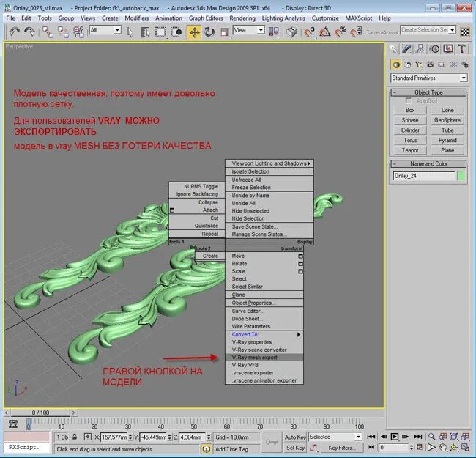Select the Systems category icon

(x=464, y=64)
